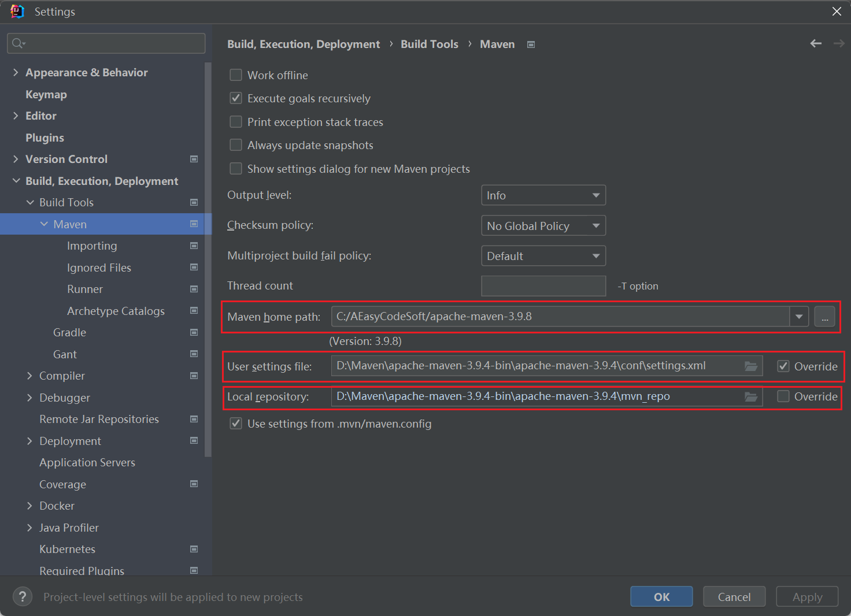
Task: Click the project-level icon beside Gradle
Action: point(194,332)
